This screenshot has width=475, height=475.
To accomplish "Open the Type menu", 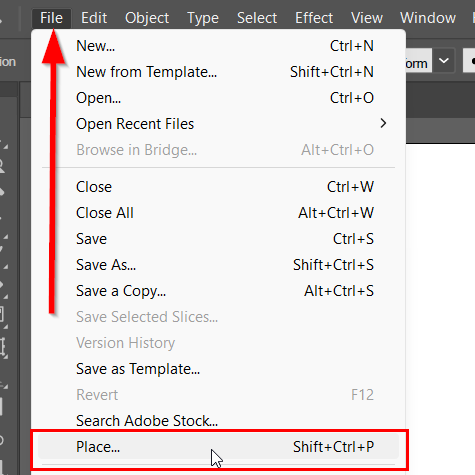I will pyautogui.click(x=203, y=18).
